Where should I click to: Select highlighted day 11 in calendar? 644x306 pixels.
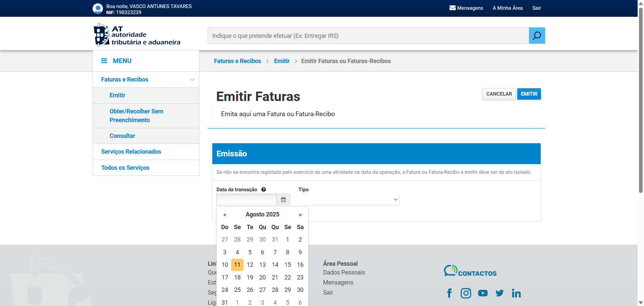point(237,265)
